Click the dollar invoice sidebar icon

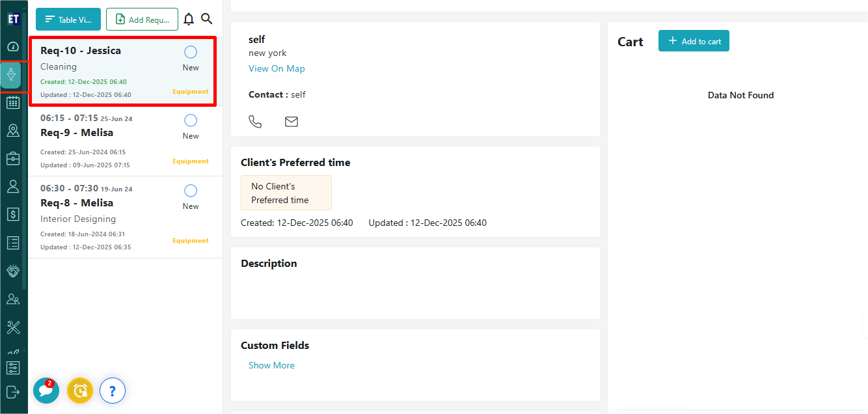[x=12, y=214]
